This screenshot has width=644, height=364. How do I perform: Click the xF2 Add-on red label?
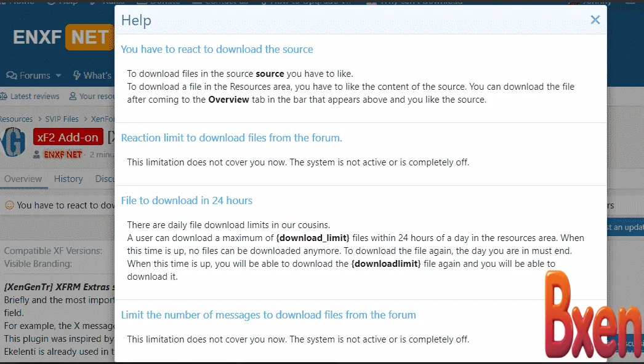pyautogui.click(x=68, y=138)
